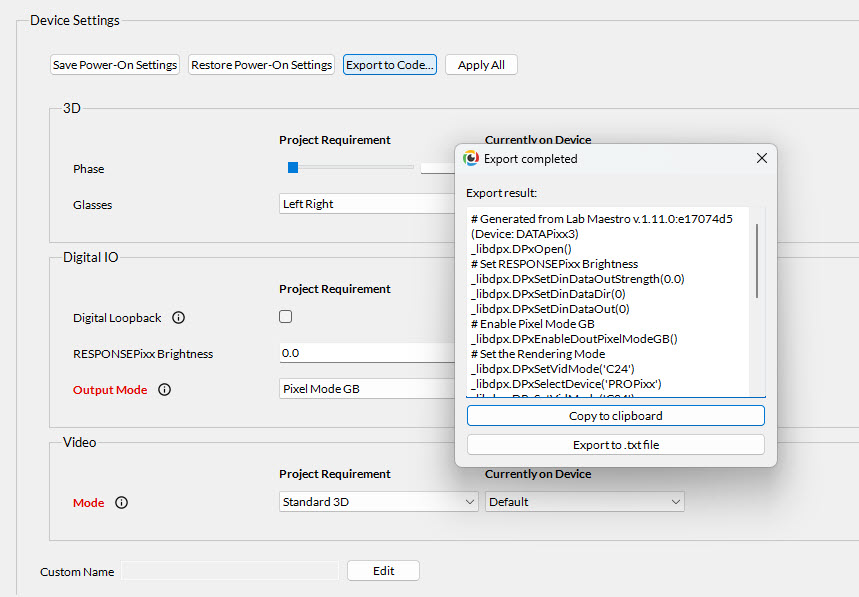
Task: Click the red Output Mode label
Action: click(110, 389)
